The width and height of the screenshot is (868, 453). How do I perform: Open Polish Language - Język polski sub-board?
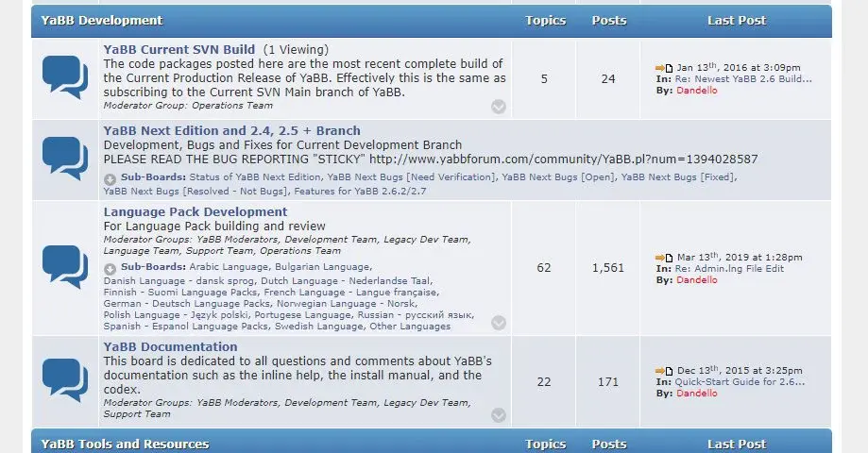(x=176, y=314)
